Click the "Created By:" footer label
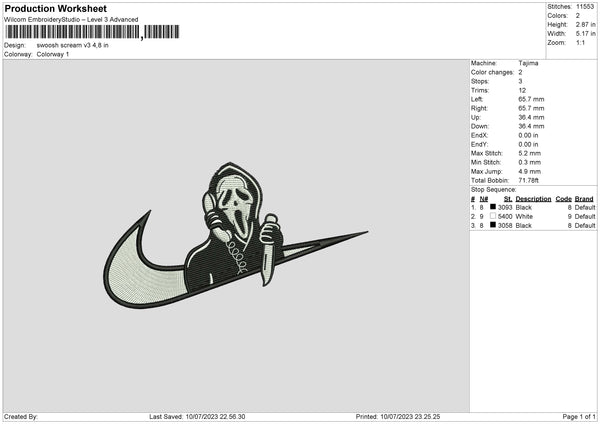 click(21, 416)
